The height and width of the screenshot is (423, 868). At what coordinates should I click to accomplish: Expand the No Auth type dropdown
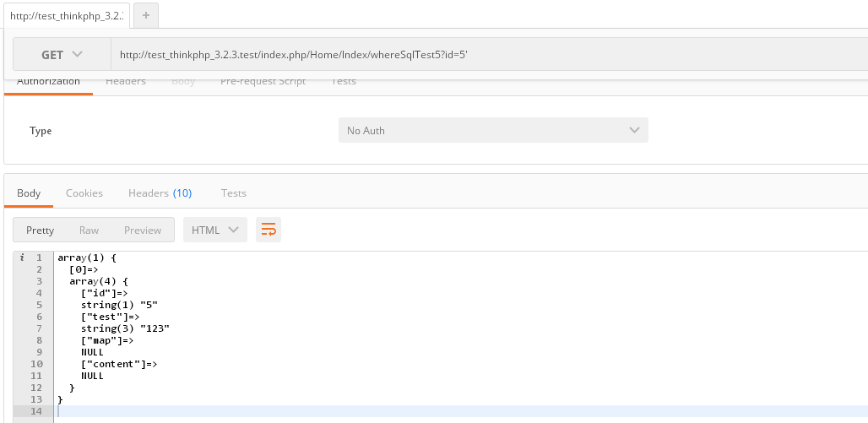click(x=493, y=130)
